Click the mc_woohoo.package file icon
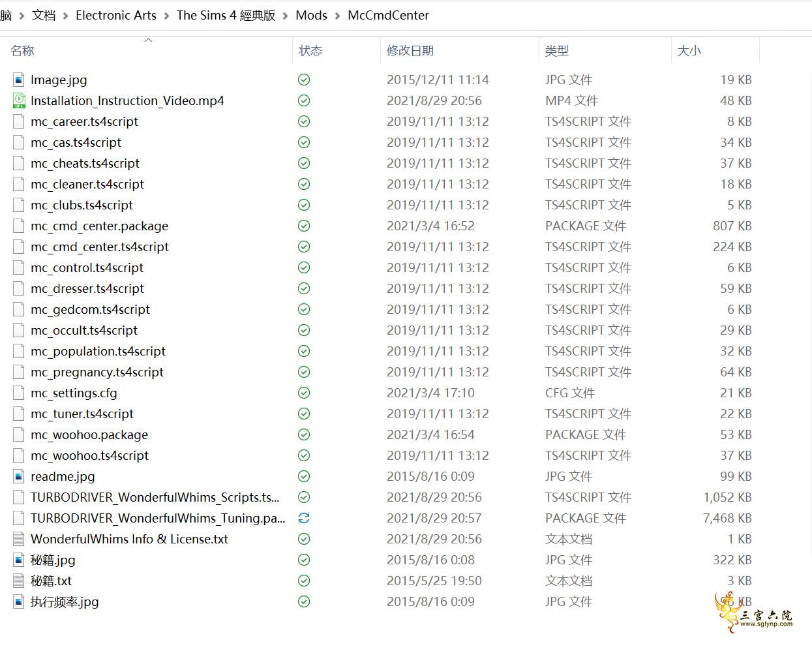Viewport: 812px width, 653px height. (18, 434)
